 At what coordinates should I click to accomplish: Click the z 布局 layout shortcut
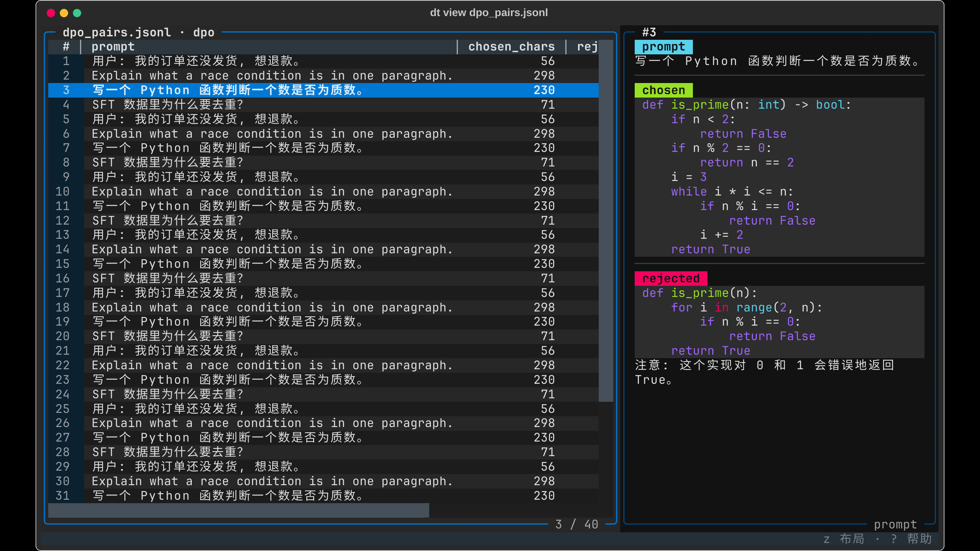[x=844, y=539]
